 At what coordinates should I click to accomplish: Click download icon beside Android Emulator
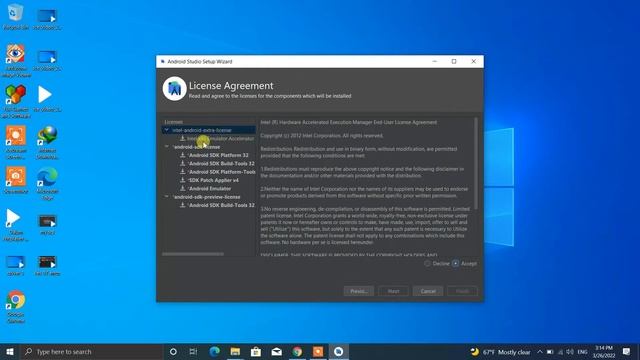(x=182, y=189)
